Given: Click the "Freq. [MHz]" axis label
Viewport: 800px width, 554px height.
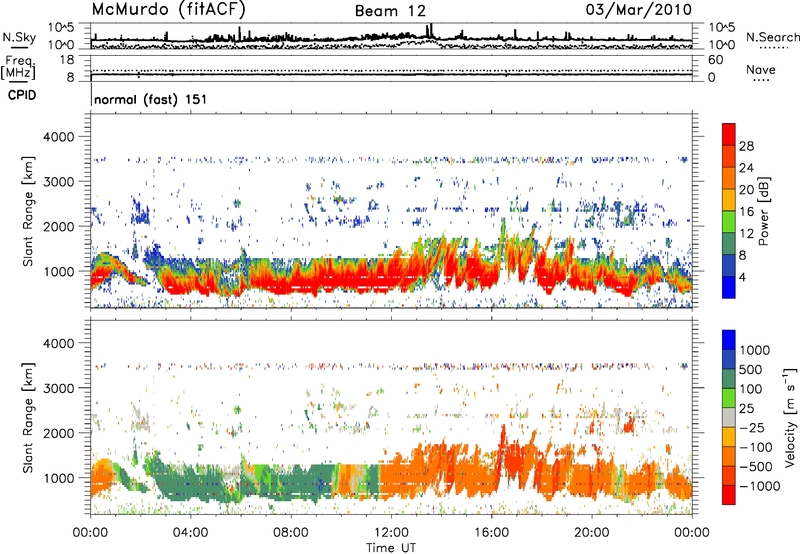Looking at the screenshot, I should [x=19, y=67].
